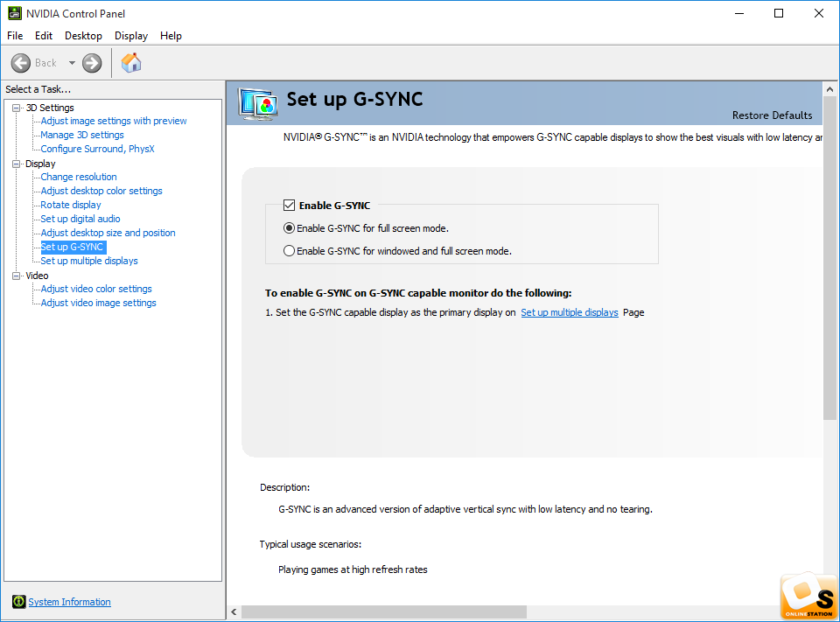Click the System Information icon
This screenshot has width=840, height=622.
tap(18, 602)
